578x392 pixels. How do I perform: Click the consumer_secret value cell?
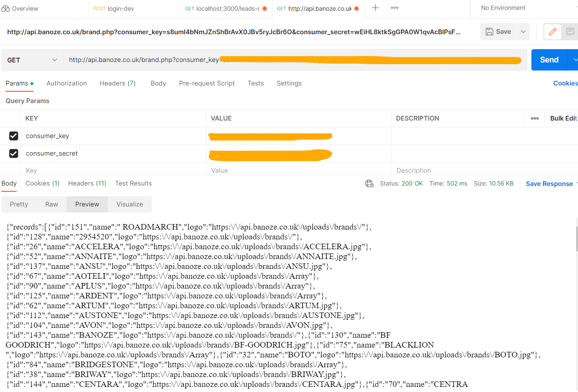[299, 153]
